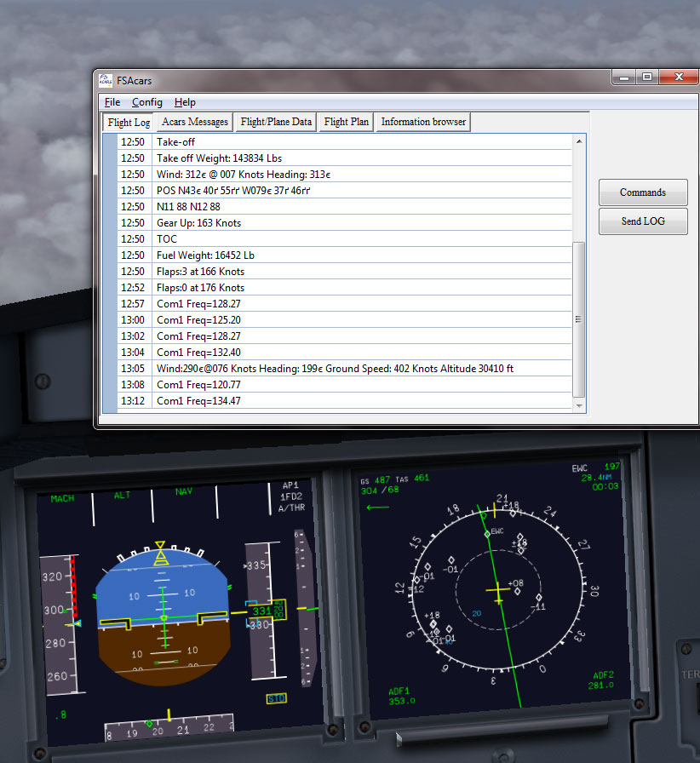
Task: Maximize the FSAcars window
Action: click(x=647, y=77)
